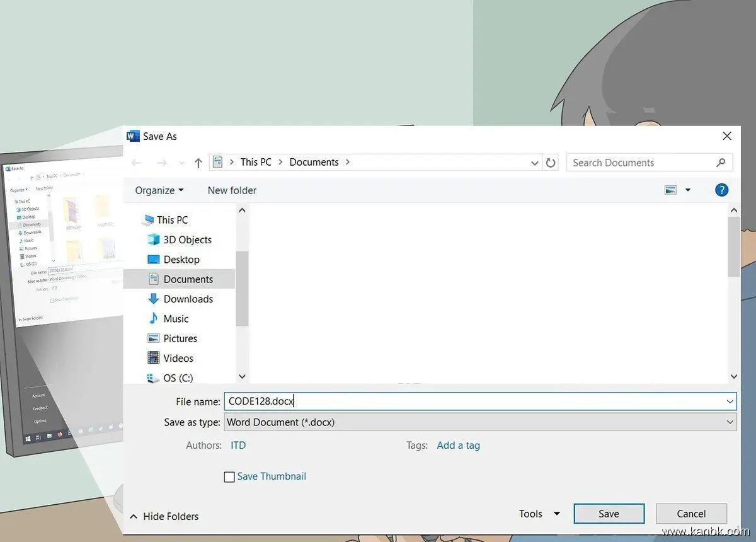Click the change view layout icon
Screen dimensions: 756x542
[x=670, y=190]
